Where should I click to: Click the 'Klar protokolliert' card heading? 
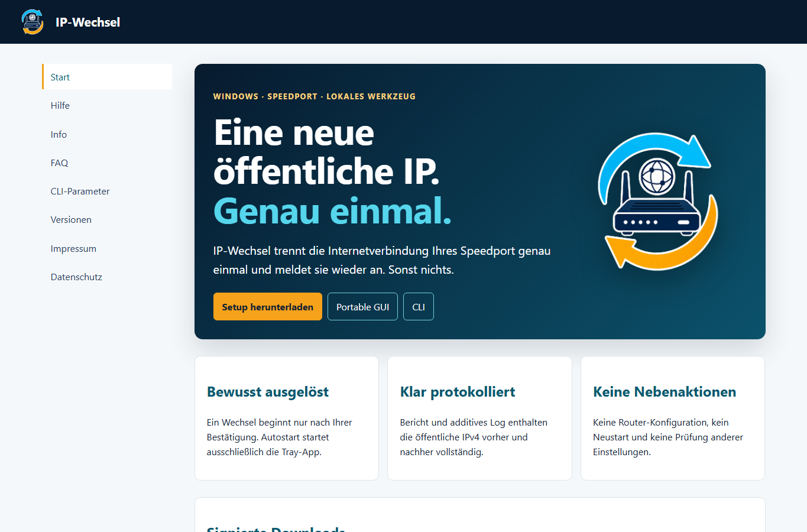point(458,392)
